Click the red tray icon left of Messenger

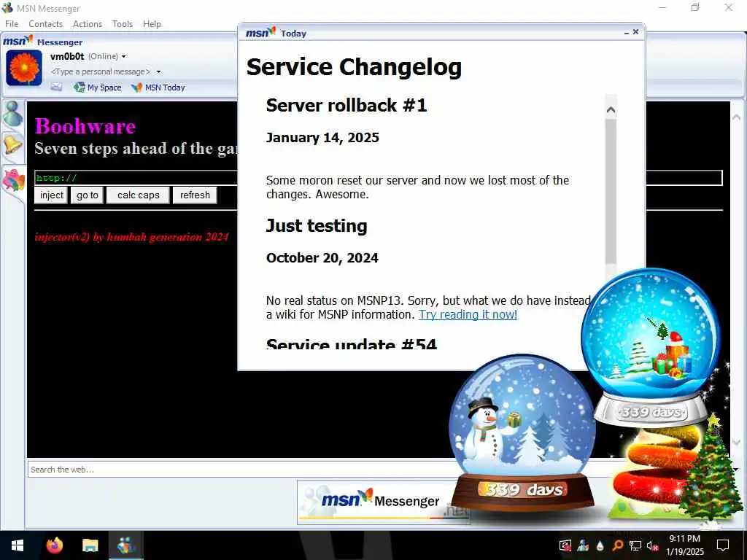pyautogui.click(x=565, y=545)
